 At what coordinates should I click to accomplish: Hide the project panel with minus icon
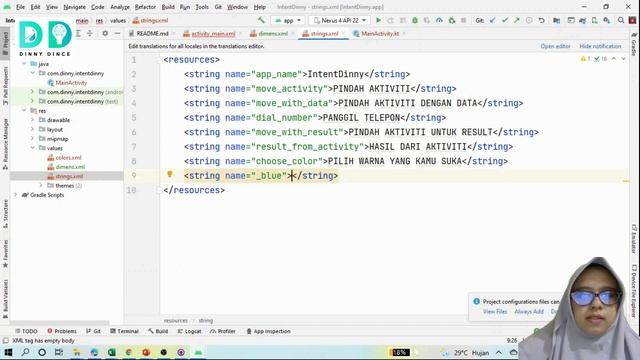(x=117, y=33)
